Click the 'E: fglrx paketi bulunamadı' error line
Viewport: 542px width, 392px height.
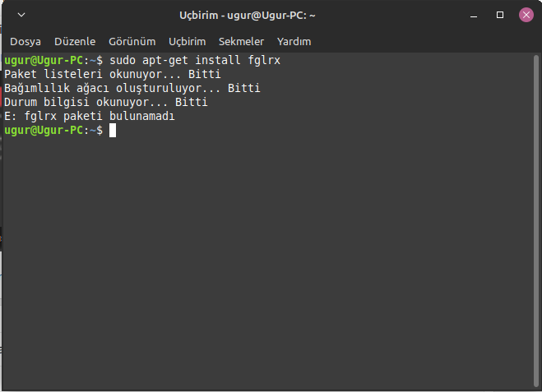(x=90, y=117)
